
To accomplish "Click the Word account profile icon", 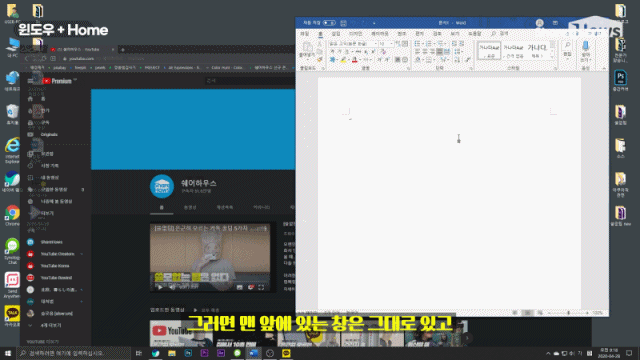I will 540,23.
